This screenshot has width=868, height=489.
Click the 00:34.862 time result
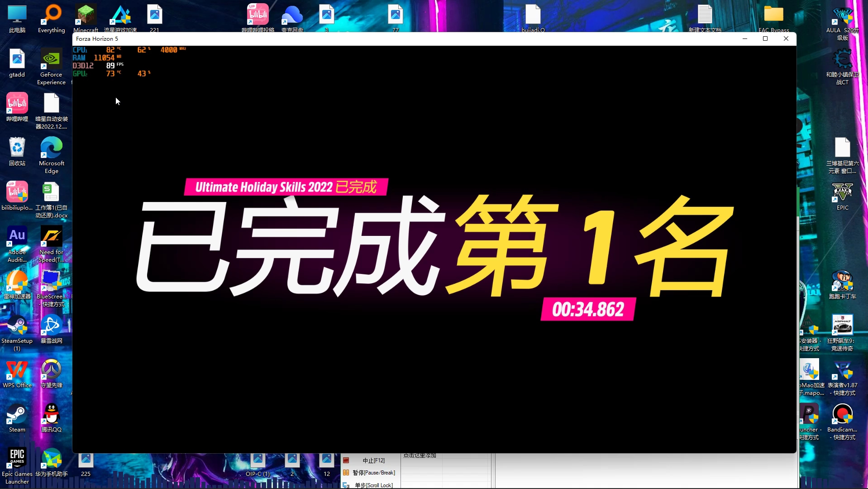coord(588,309)
